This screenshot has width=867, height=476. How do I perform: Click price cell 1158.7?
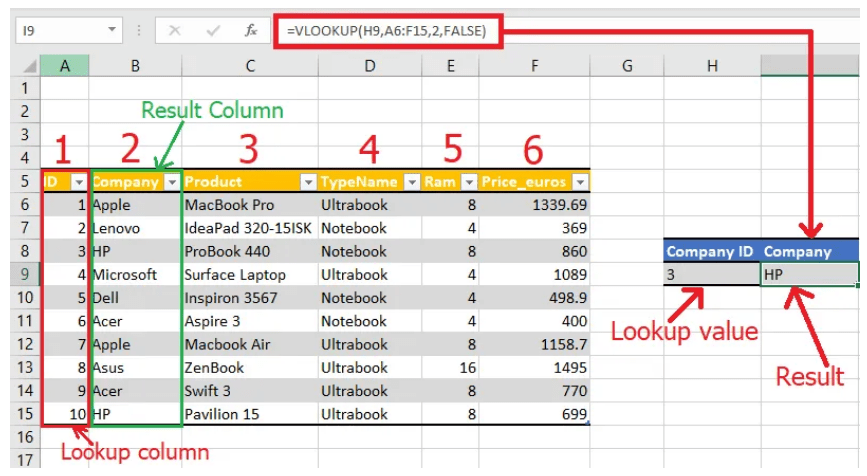(534, 344)
